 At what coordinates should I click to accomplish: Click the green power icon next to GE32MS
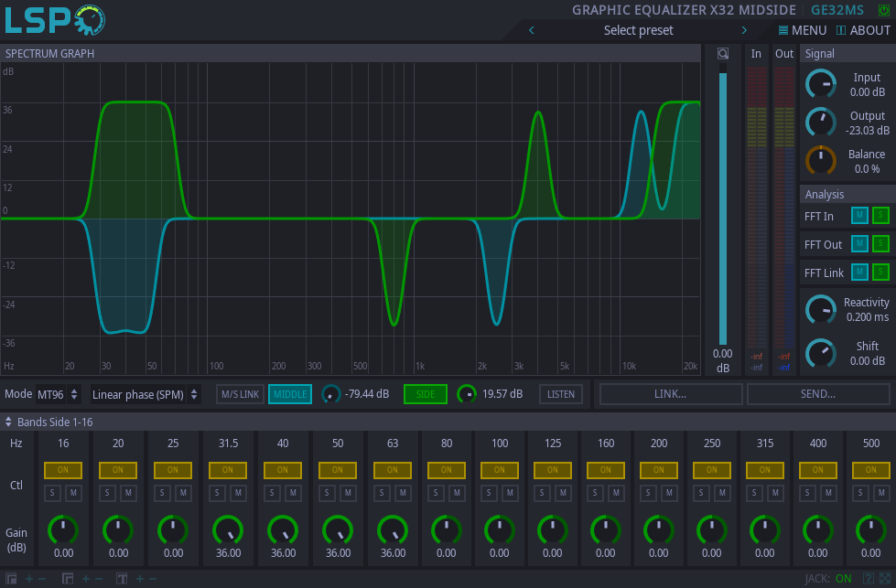pos(883,10)
